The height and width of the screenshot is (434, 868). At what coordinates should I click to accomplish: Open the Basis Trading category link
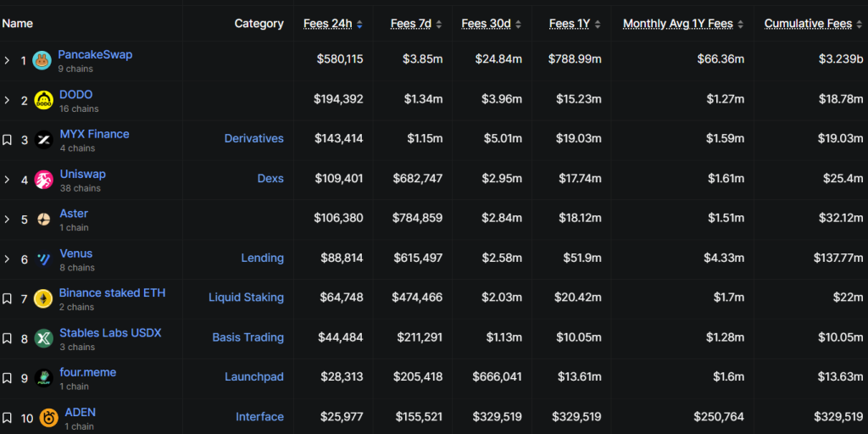pyautogui.click(x=248, y=337)
